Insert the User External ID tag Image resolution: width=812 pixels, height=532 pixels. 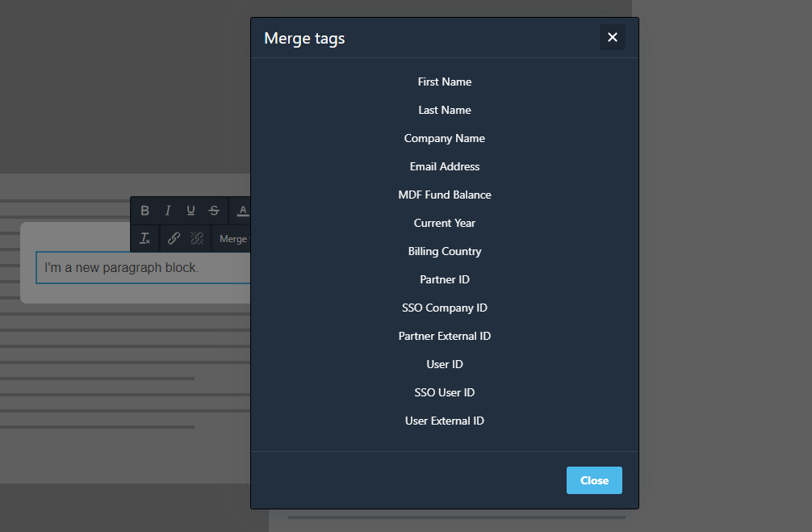(444, 421)
